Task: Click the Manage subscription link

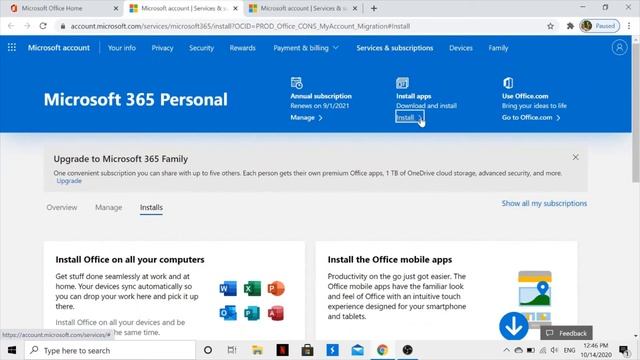Action: 307,118
